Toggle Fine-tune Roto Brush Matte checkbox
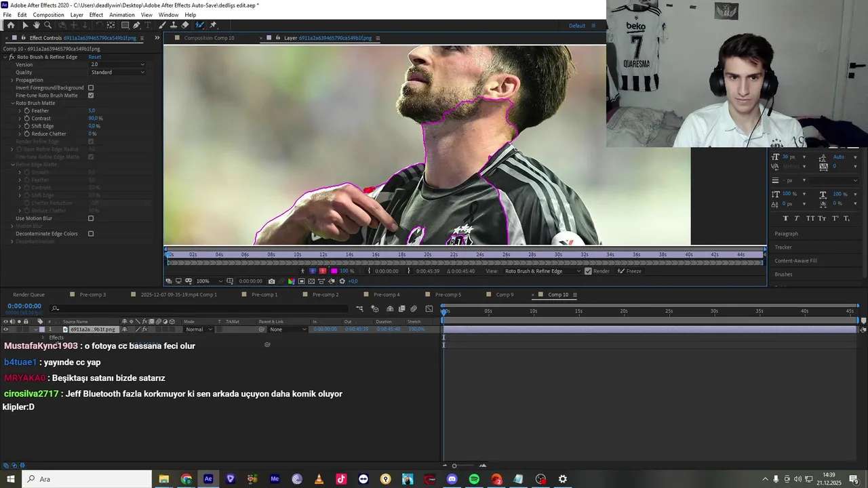The width and height of the screenshot is (868, 488). 91,96
